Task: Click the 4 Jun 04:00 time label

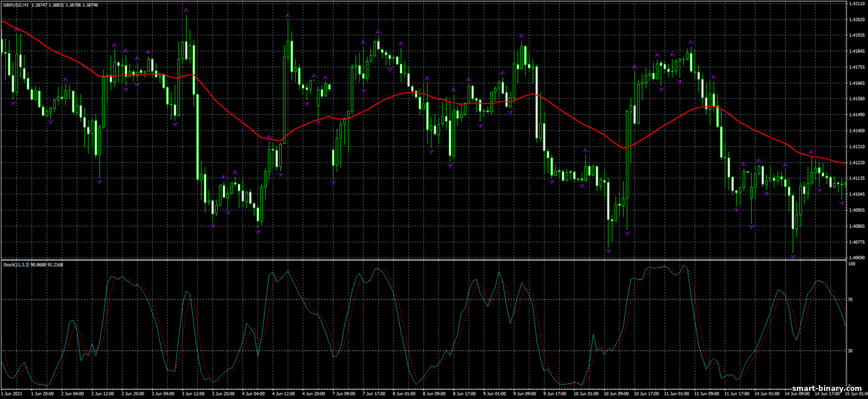Action: [x=253, y=394]
